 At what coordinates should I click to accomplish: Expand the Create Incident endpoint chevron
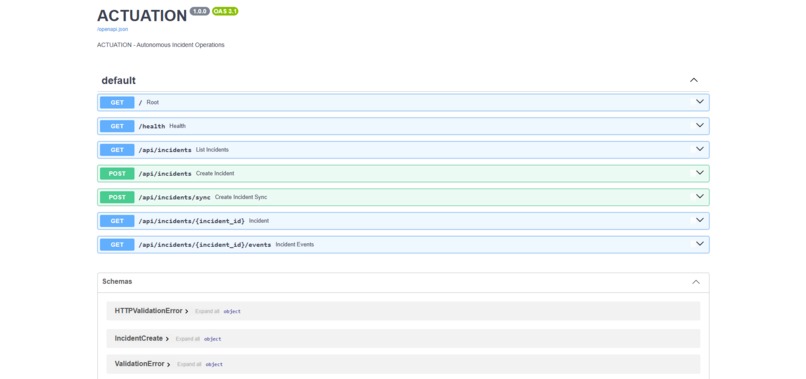700,173
